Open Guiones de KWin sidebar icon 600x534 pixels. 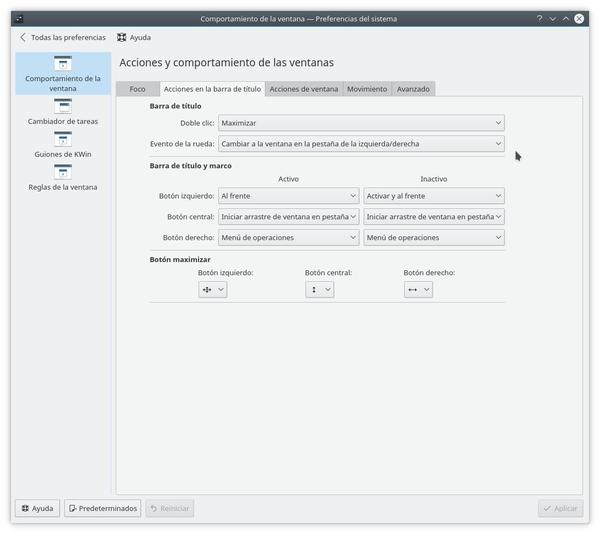62,139
